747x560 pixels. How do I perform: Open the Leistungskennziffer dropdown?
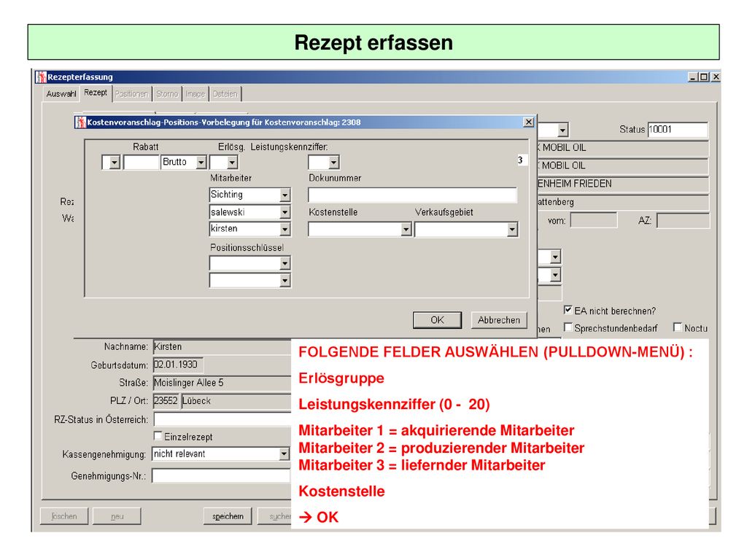[x=333, y=163]
